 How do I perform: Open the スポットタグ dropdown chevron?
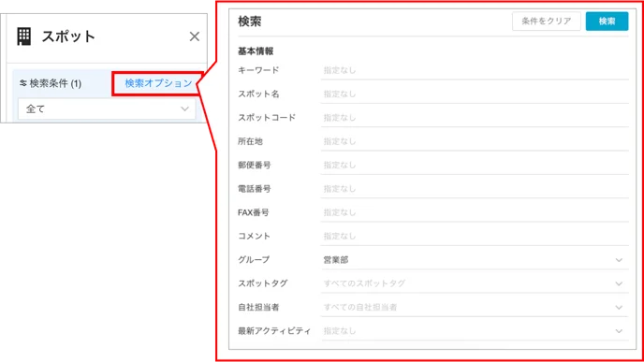click(619, 283)
